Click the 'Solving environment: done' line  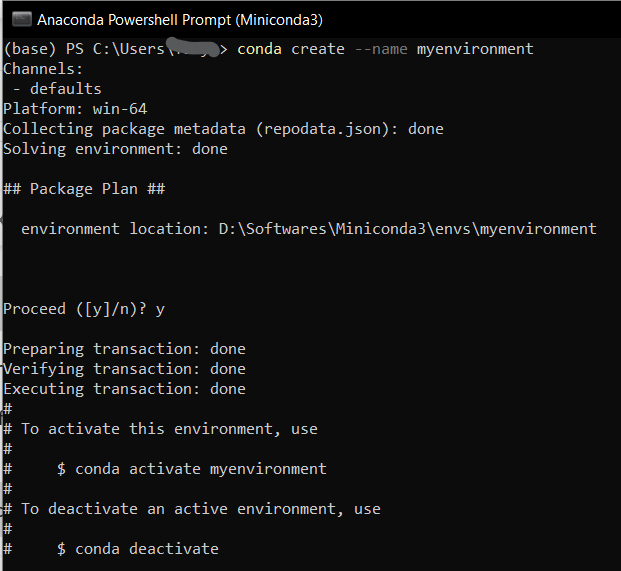(x=115, y=149)
